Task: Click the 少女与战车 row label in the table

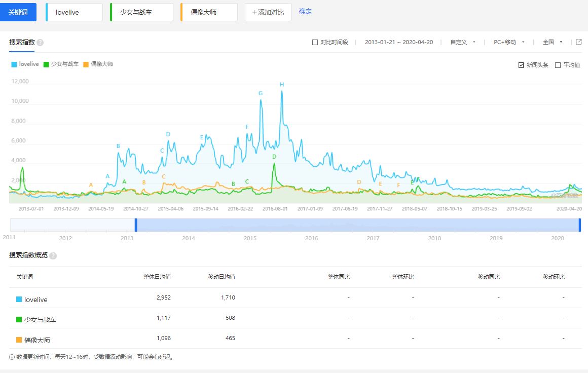Action: [x=40, y=320]
